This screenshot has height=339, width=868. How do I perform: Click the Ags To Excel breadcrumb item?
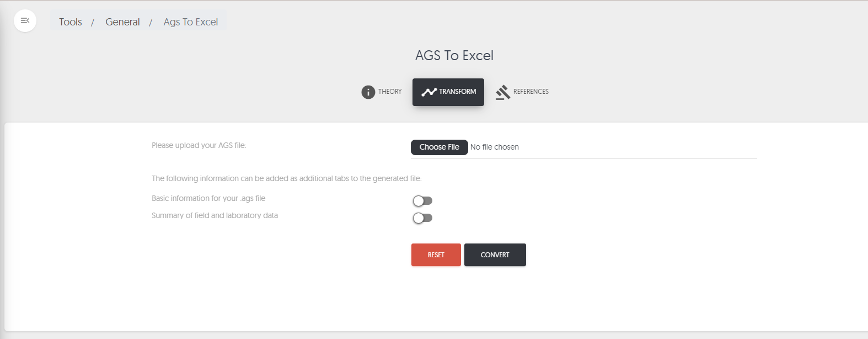(191, 22)
